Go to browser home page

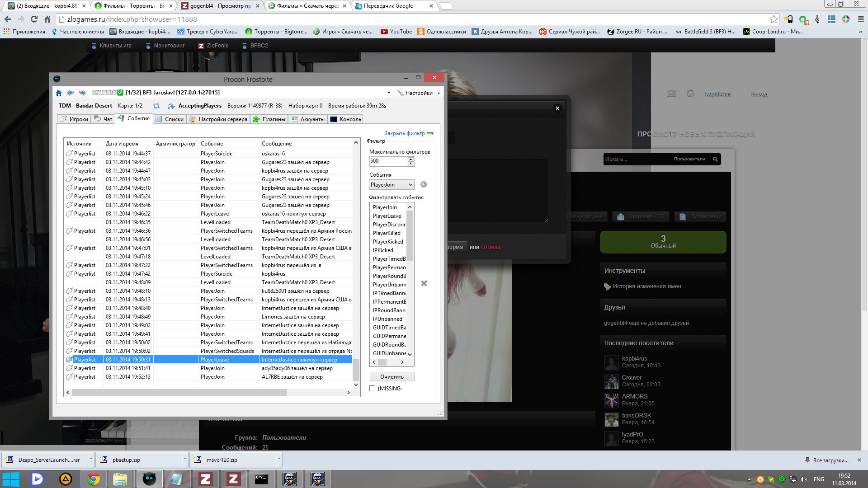[x=47, y=19]
